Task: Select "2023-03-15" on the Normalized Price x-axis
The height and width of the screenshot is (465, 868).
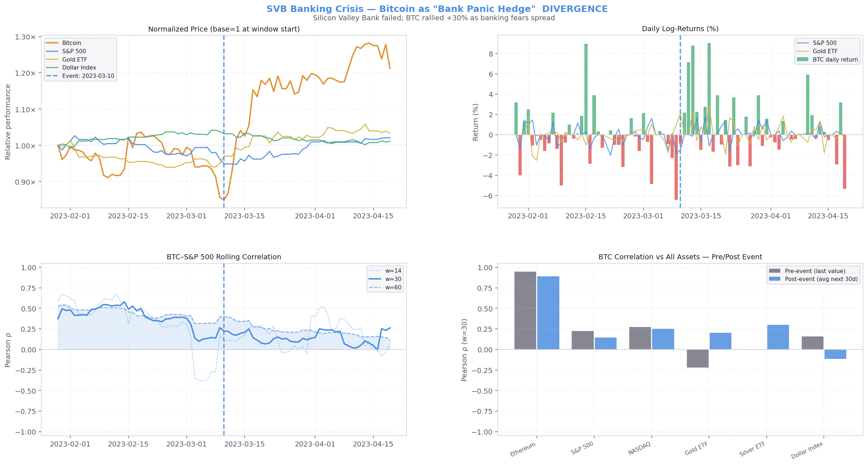Action: click(x=245, y=216)
